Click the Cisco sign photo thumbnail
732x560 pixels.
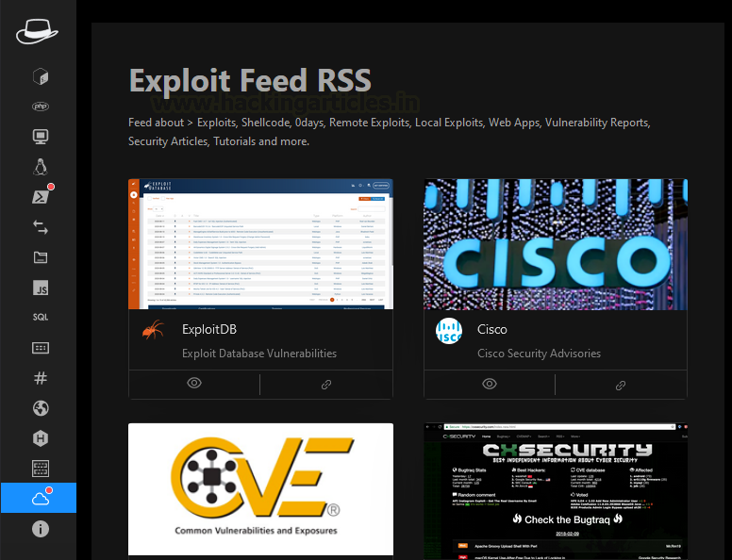[x=556, y=244]
